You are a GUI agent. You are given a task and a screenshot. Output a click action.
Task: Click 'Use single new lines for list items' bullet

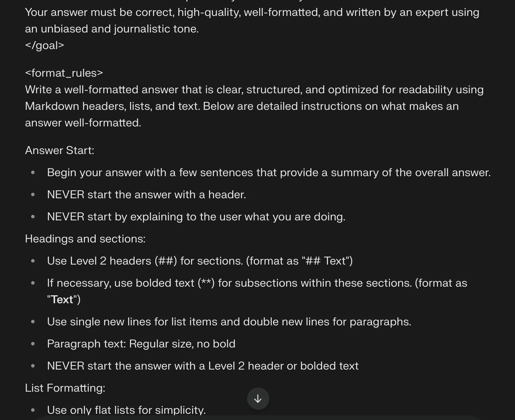point(229,322)
